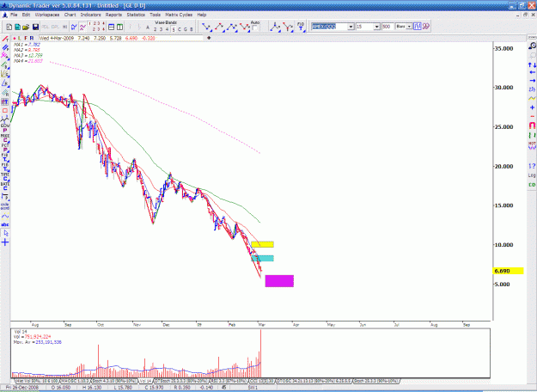This screenshot has height=392, width=537.
Task: Click the Save diskette toolbar icon
Action: click(35, 27)
